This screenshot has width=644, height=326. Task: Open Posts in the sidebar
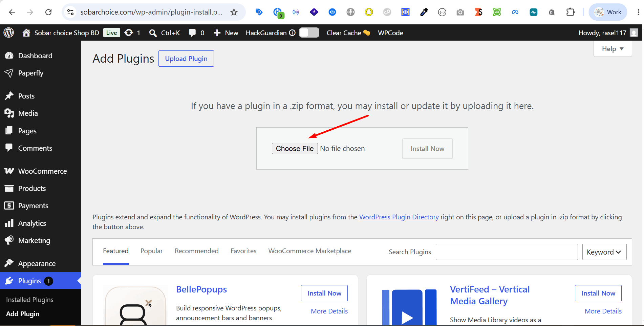(41, 96)
